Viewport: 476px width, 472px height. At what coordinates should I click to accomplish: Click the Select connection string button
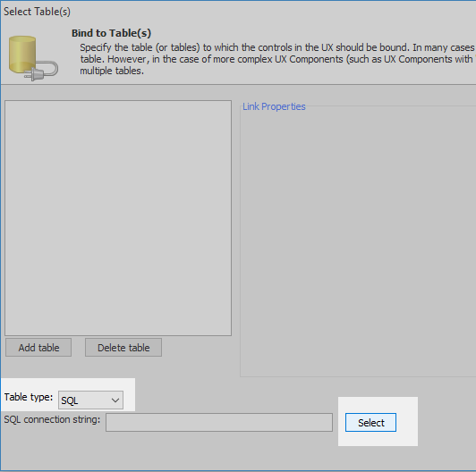pos(370,422)
